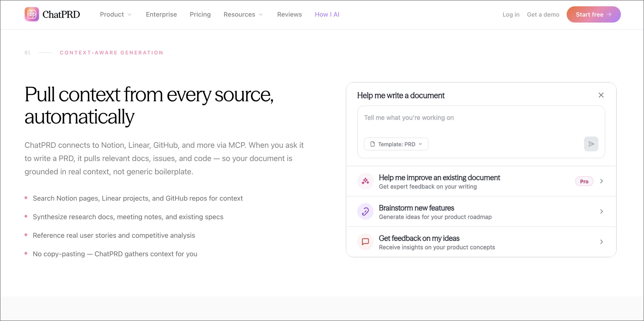Click Generate ideas for your product roadmap subtitle

coord(435,217)
